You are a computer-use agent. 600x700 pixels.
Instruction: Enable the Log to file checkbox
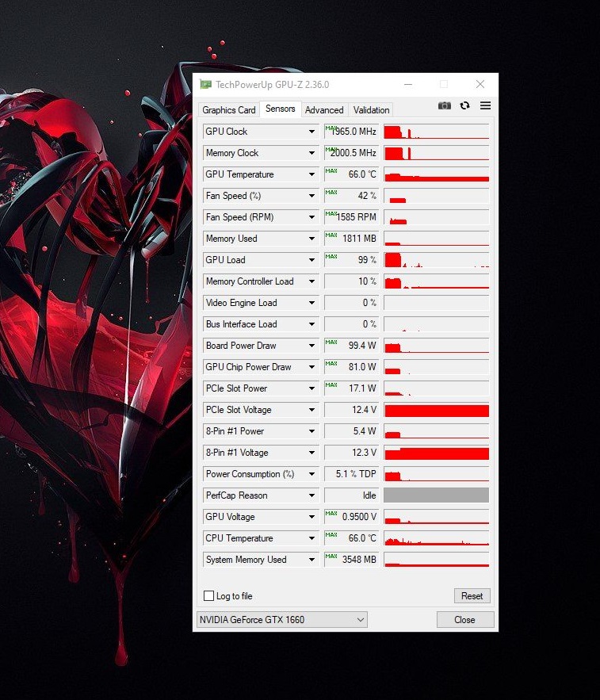[x=208, y=595]
